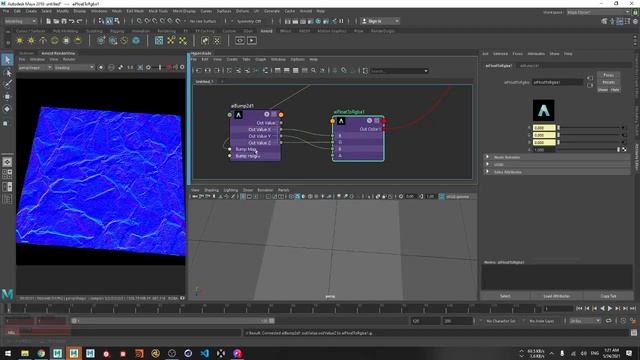Select the Rotate tool in the toolbox
This screenshot has width=640, height=360.
tap(7, 109)
